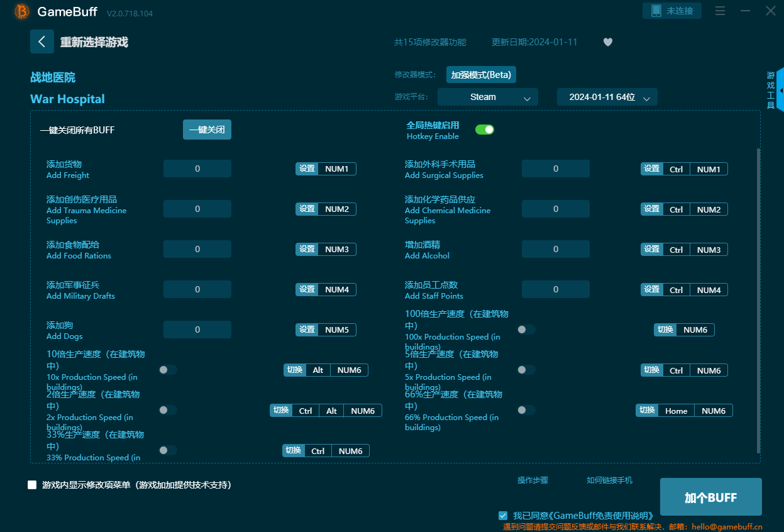The image size is (784, 532).
Task: Click 切换 for 5x Production Speed hotkey
Action: tap(652, 370)
